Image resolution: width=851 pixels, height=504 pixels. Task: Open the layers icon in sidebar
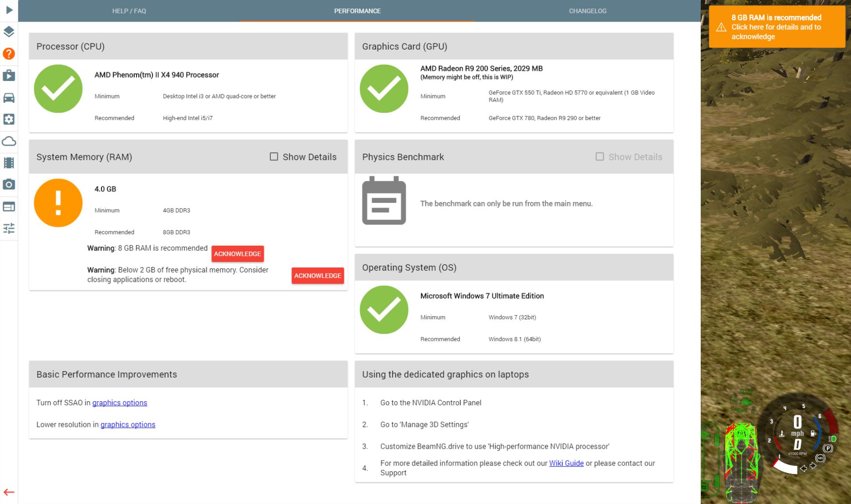(9, 32)
